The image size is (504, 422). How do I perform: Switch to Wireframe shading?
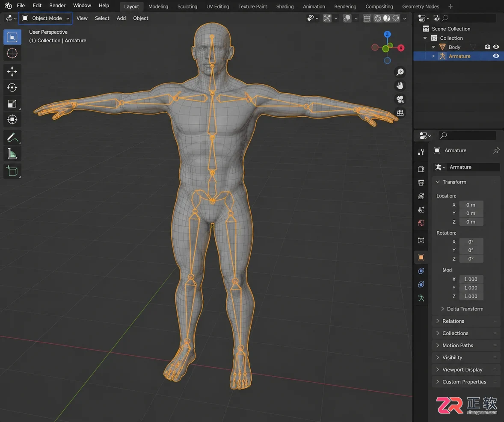[378, 18]
